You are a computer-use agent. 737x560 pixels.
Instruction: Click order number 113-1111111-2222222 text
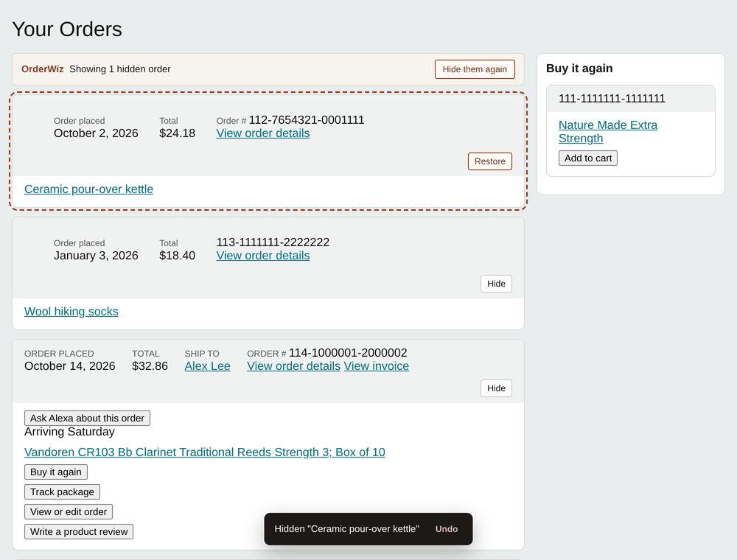click(x=273, y=242)
